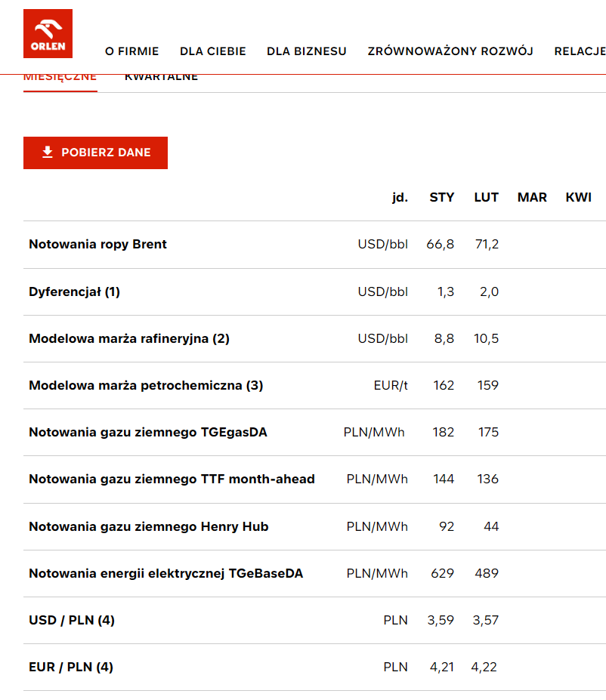Select petrochemical margin value 159
The image size is (606, 700).
pyautogui.click(x=487, y=385)
